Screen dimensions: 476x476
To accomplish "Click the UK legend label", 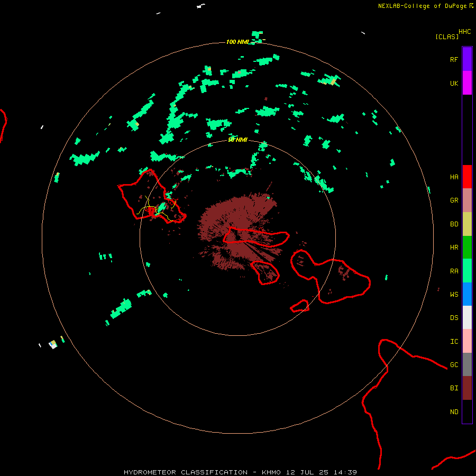I will tap(454, 83).
